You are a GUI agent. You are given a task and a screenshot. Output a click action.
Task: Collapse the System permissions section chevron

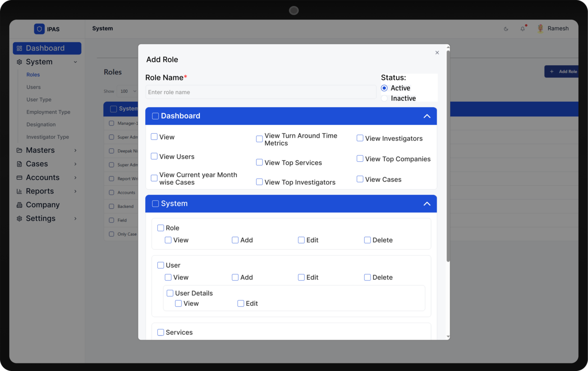click(426, 204)
